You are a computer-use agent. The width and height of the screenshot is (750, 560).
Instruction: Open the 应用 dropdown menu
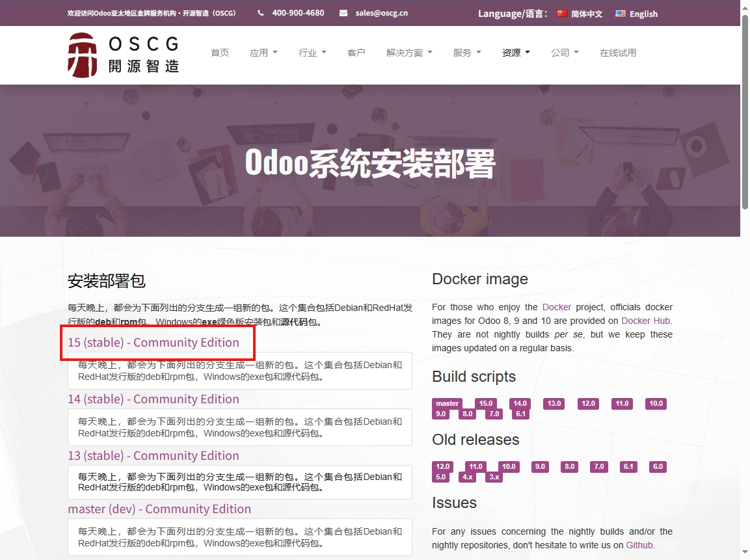coord(263,53)
